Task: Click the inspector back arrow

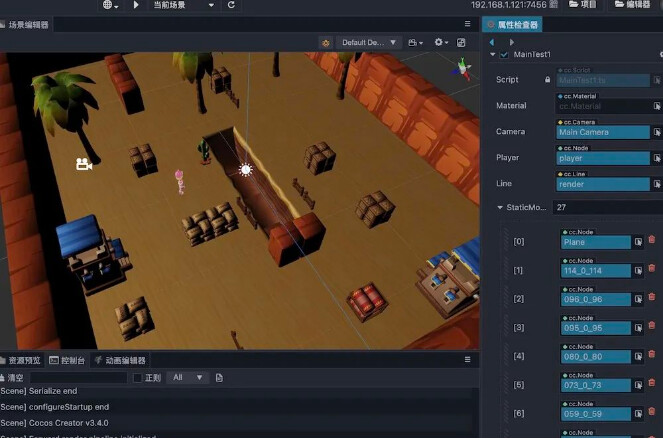Action: click(x=492, y=42)
